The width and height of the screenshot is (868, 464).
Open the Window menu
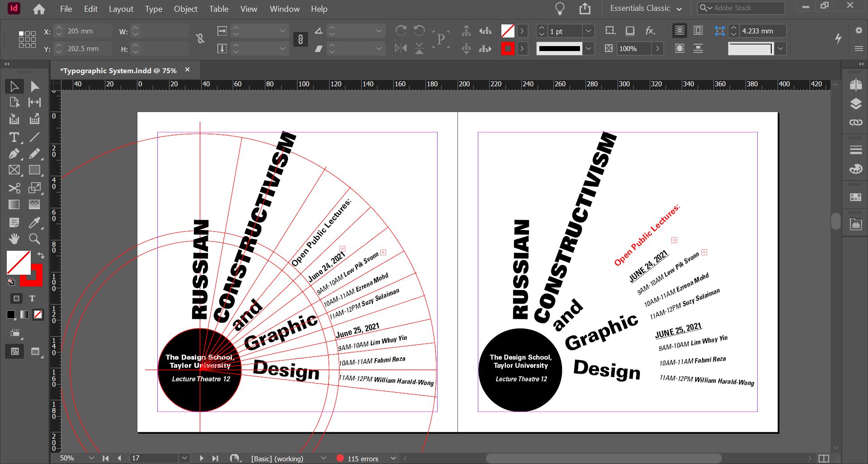(284, 9)
